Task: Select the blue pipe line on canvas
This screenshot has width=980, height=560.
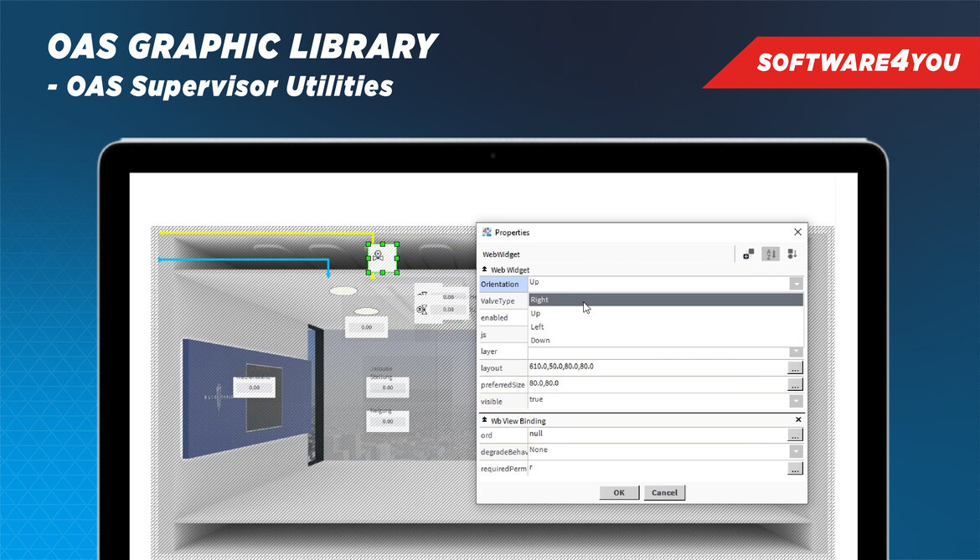Action: (244, 259)
